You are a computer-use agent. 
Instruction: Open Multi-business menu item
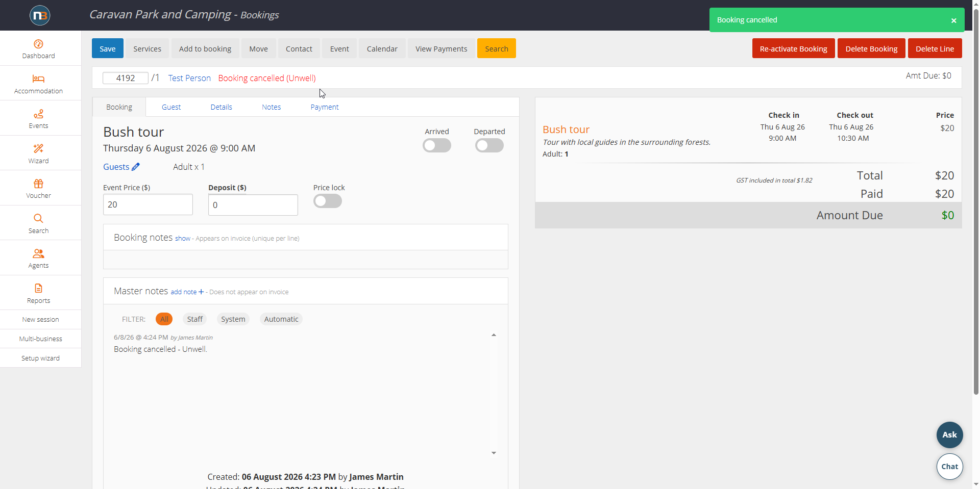[x=41, y=339]
